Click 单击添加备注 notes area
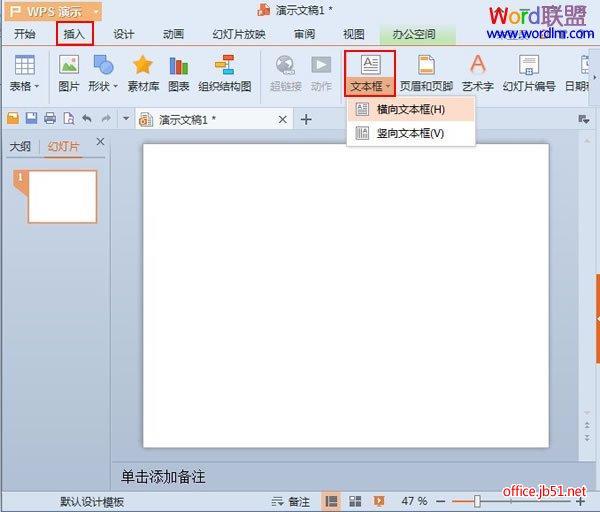600x512 pixels. pyautogui.click(x=163, y=477)
